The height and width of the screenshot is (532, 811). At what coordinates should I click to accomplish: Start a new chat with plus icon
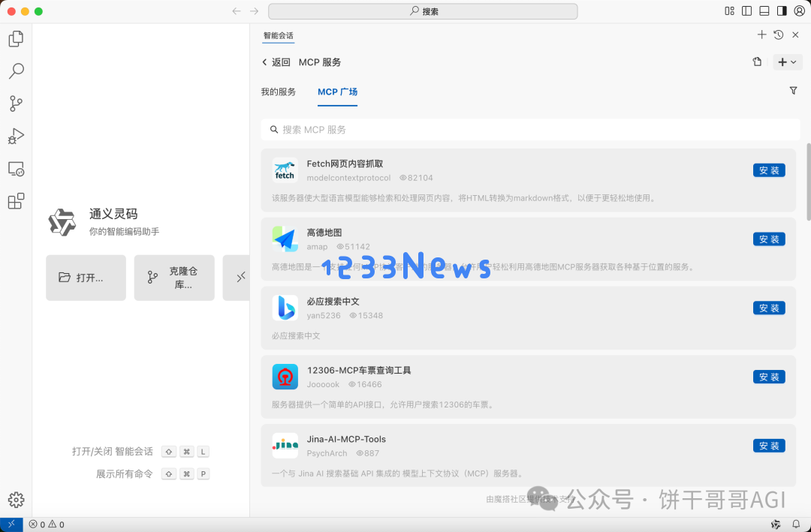point(761,35)
